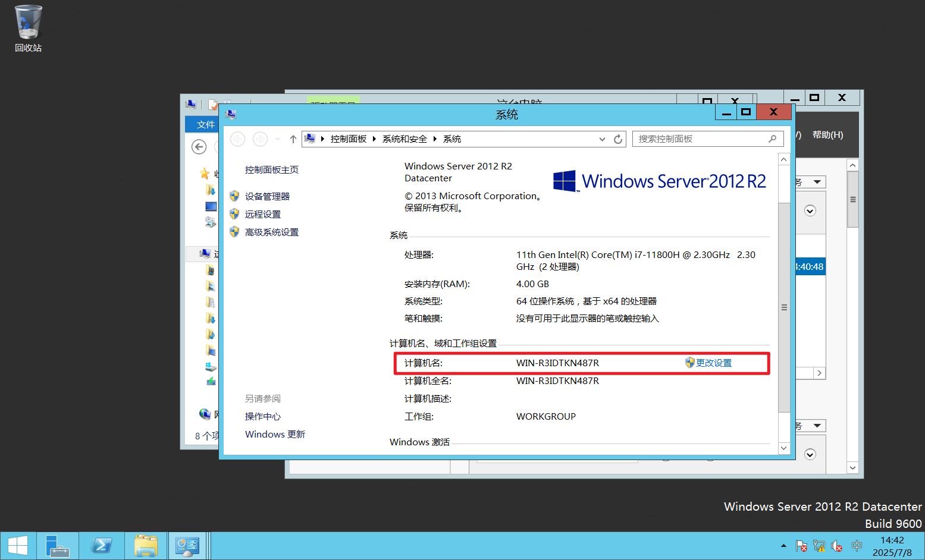This screenshot has height=560, width=925.
Task: Click the muted speaker tray icon
Action: [837, 545]
